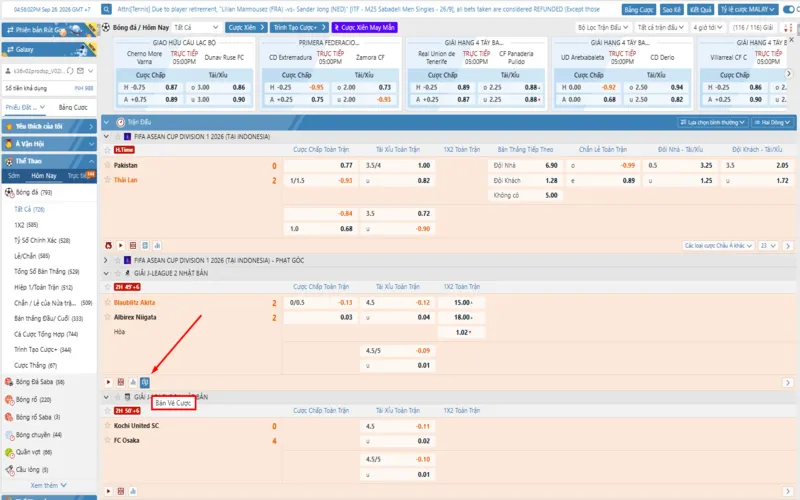Image resolution: width=800 pixels, height=500 pixels.
Task: Switch to the Hôm Nay tab
Action: coord(44,176)
